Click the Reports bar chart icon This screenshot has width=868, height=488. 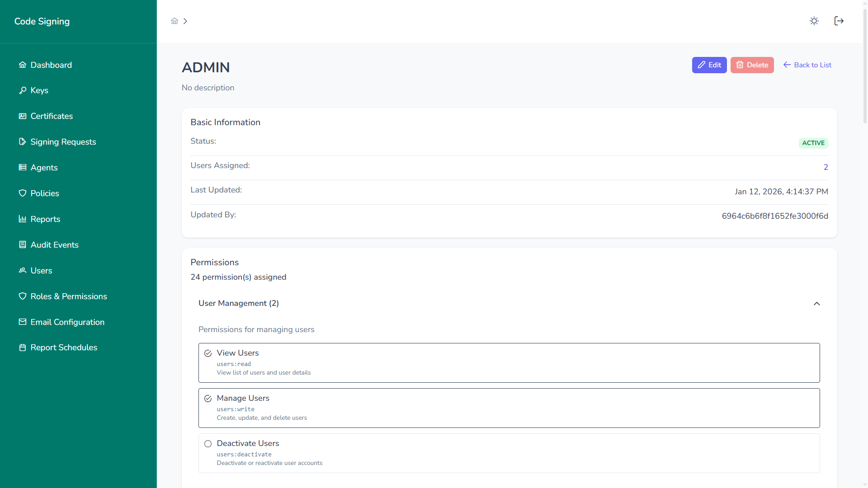point(23,219)
